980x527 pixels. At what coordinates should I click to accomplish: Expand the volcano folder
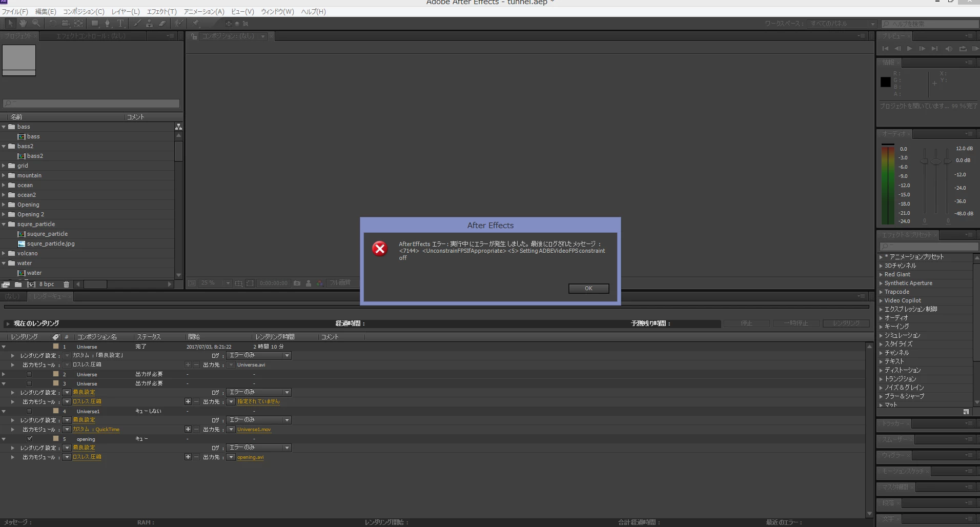tap(4, 253)
